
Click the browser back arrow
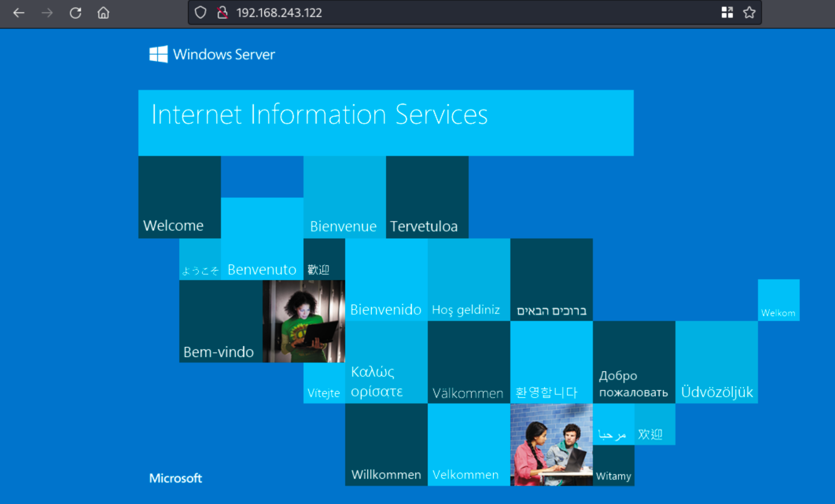(19, 13)
